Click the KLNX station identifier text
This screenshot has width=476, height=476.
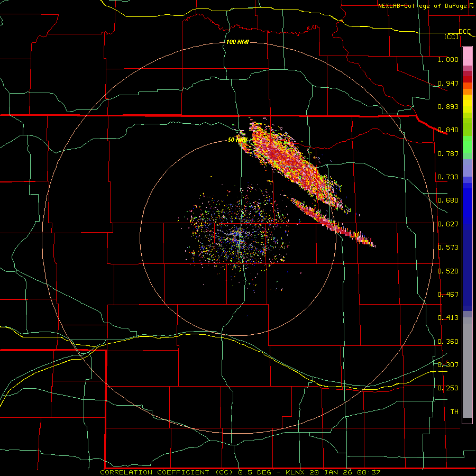(x=296, y=472)
